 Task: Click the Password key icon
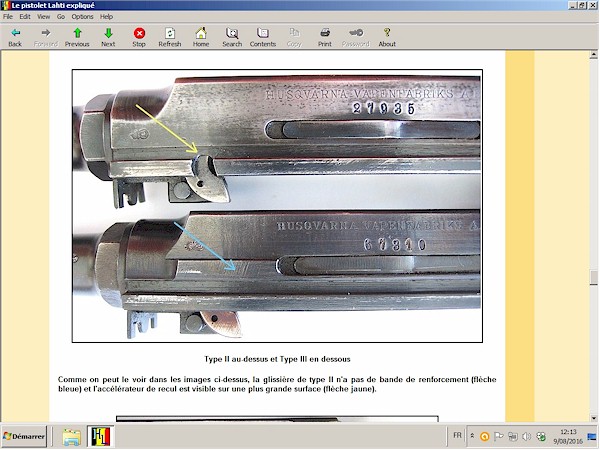click(355, 38)
